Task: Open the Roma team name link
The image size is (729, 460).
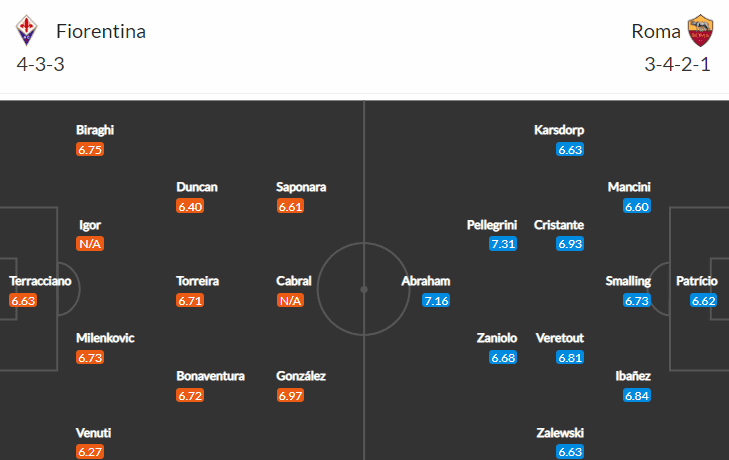Action: click(656, 31)
